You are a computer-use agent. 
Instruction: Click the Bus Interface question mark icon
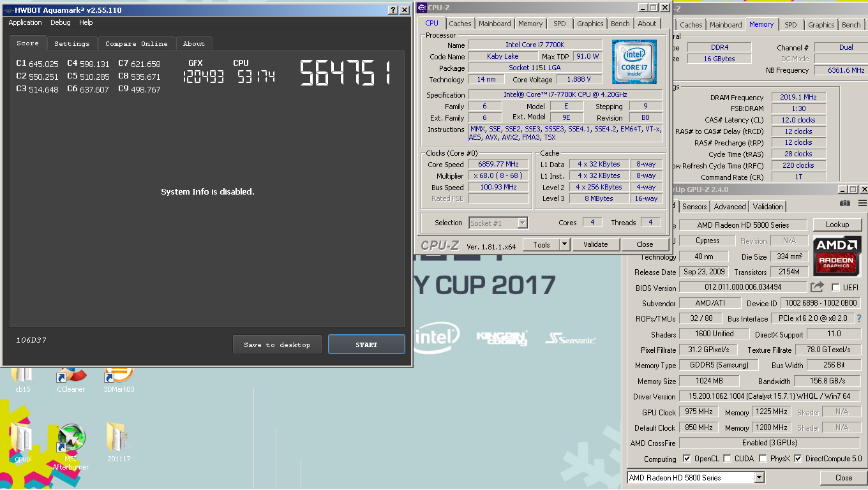(x=859, y=318)
